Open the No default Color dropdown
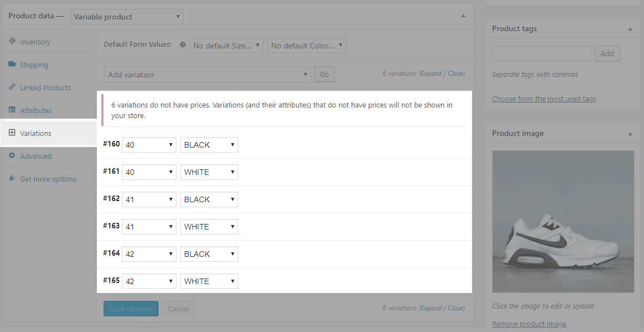Viewport: 644px width, 332px height. [306, 45]
